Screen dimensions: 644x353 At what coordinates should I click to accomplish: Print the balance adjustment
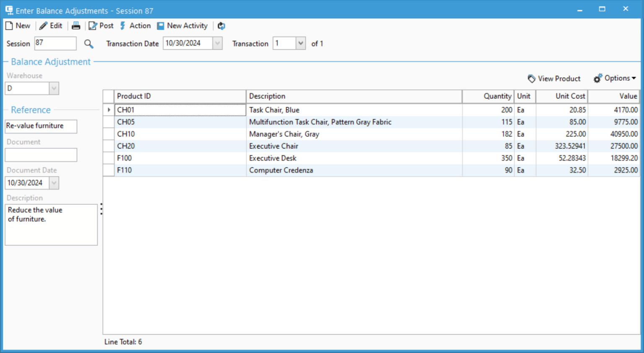click(76, 26)
